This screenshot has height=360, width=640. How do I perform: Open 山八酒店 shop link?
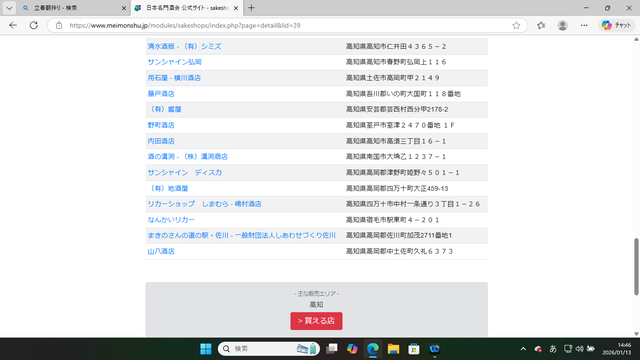(161, 251)
